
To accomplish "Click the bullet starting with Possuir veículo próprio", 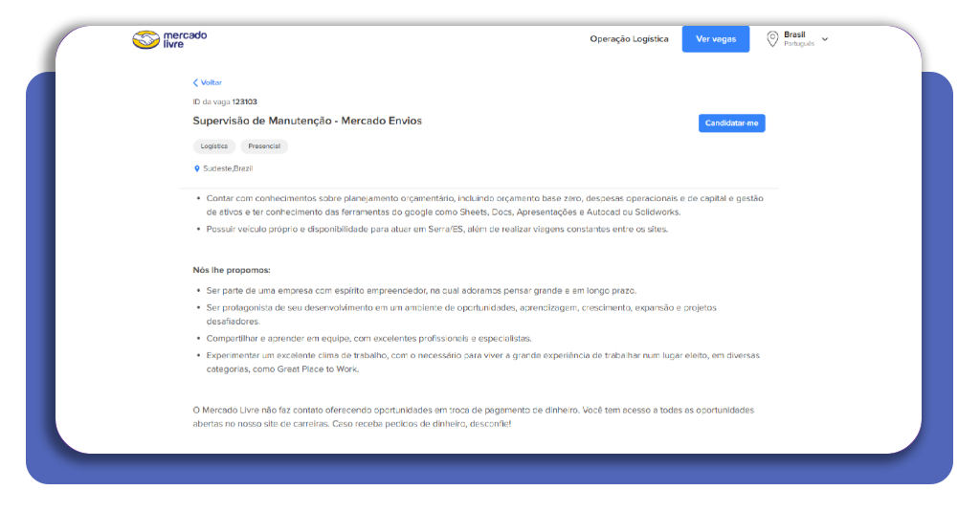I will point(436,230).
